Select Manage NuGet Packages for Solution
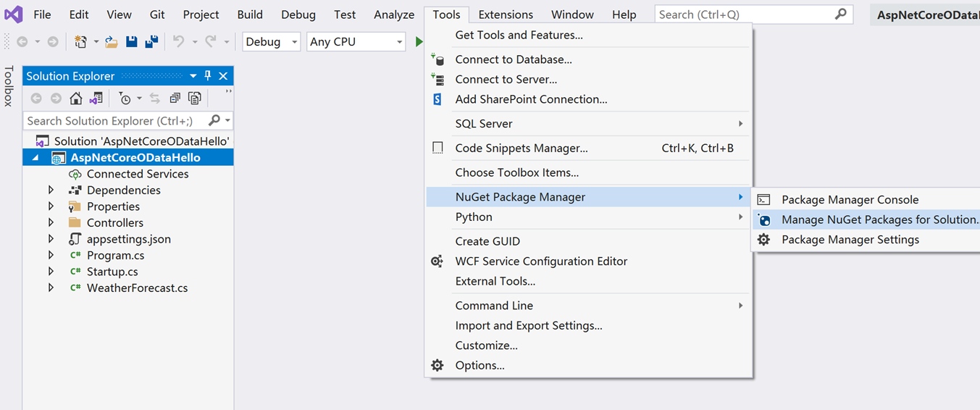 [x=879, y=219]
